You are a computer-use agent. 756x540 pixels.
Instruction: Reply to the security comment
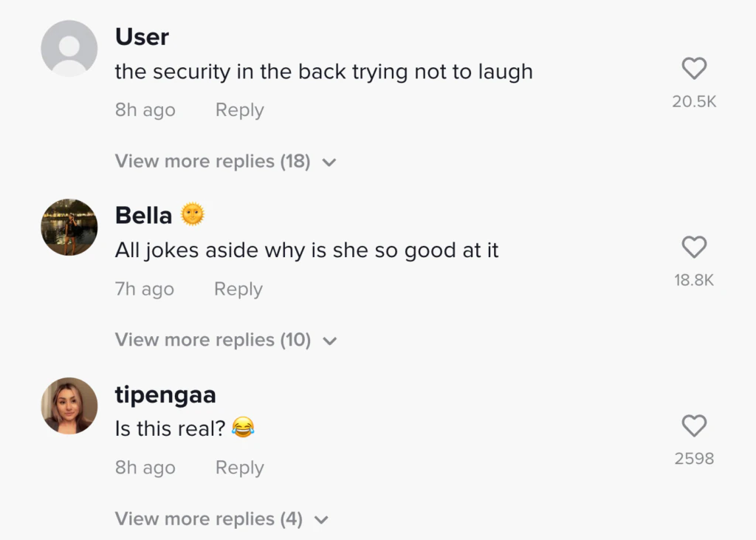pos(239,110)
